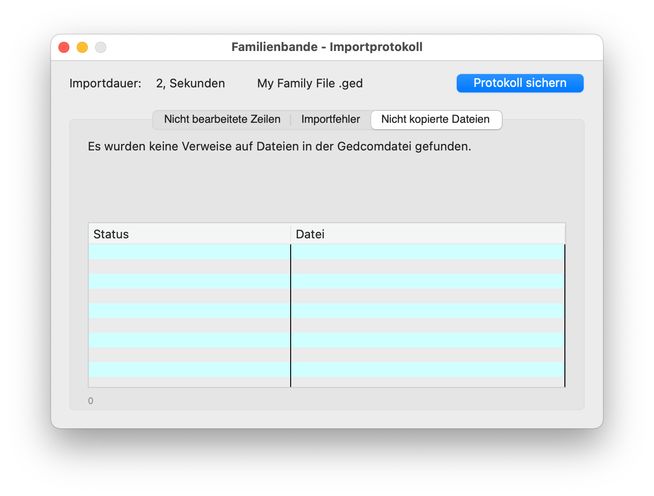
Task: Switch to Nicht bearbeitete Zeilen tab
Action: coord(222,119)
